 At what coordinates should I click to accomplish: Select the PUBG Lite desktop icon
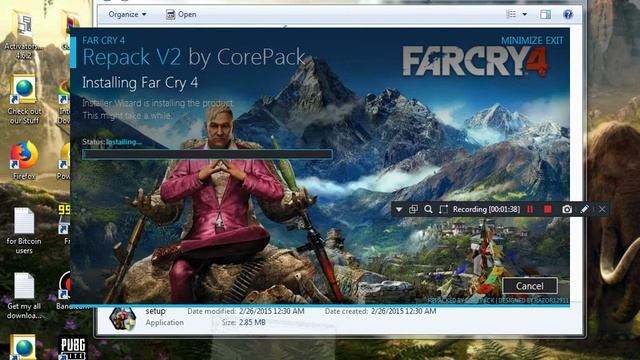point(72,348)
